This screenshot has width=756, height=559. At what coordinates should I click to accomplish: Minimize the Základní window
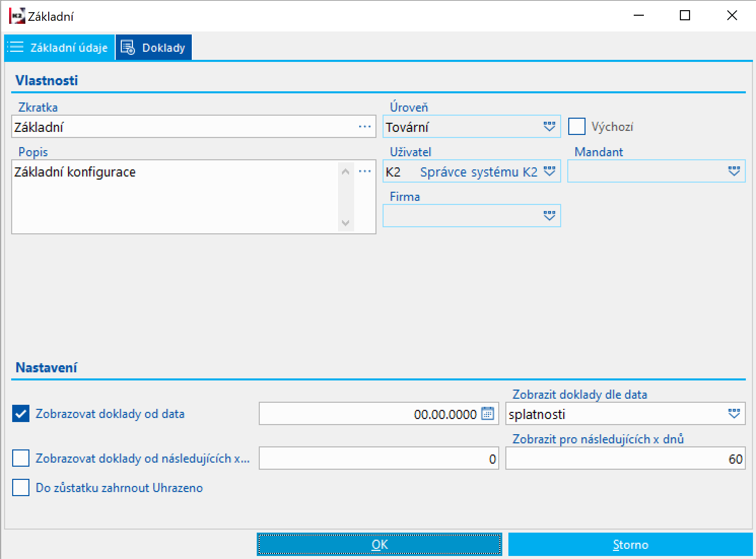639,16
